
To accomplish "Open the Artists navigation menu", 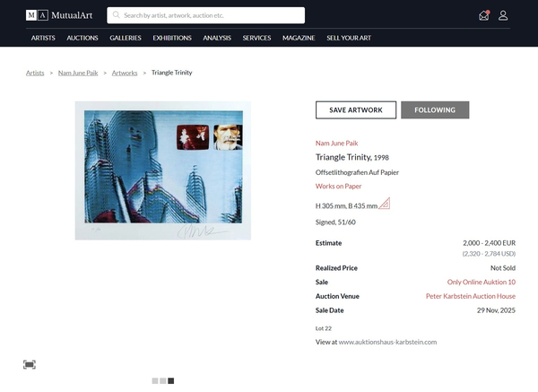I will pyautogui.click(x=43, y=39).
